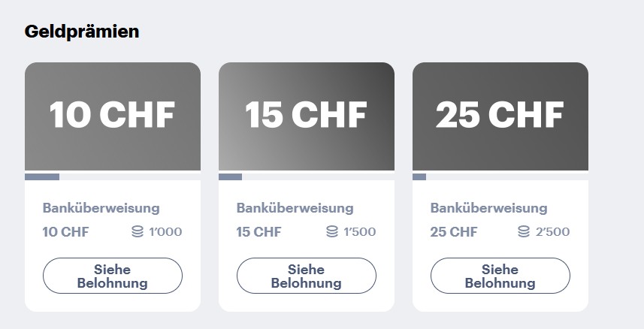This screenshot has width=644, height=329.
Task: Click coin stack icon beside 1'500
Action: [332, 231]
